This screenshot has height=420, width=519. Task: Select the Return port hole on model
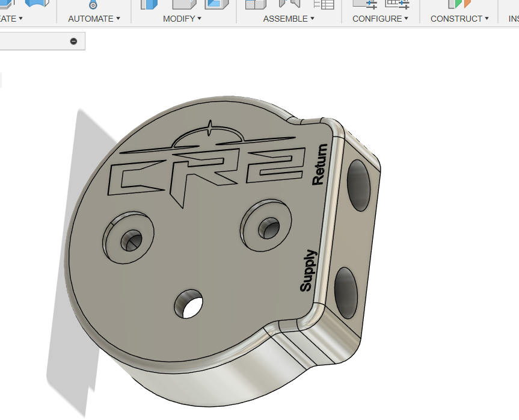tap(359, 185)
